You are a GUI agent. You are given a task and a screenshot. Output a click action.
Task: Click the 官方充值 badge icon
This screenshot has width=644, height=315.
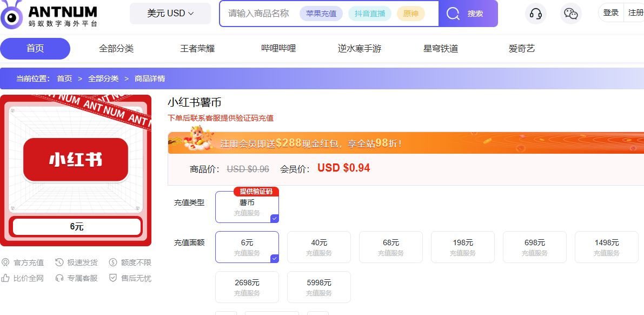[5, 262]
